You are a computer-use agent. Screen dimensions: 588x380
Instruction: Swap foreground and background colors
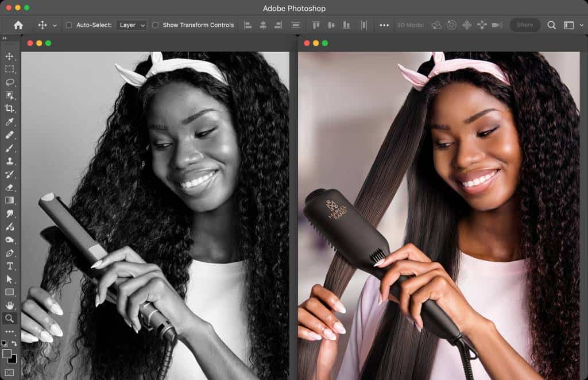coord(14,343)
